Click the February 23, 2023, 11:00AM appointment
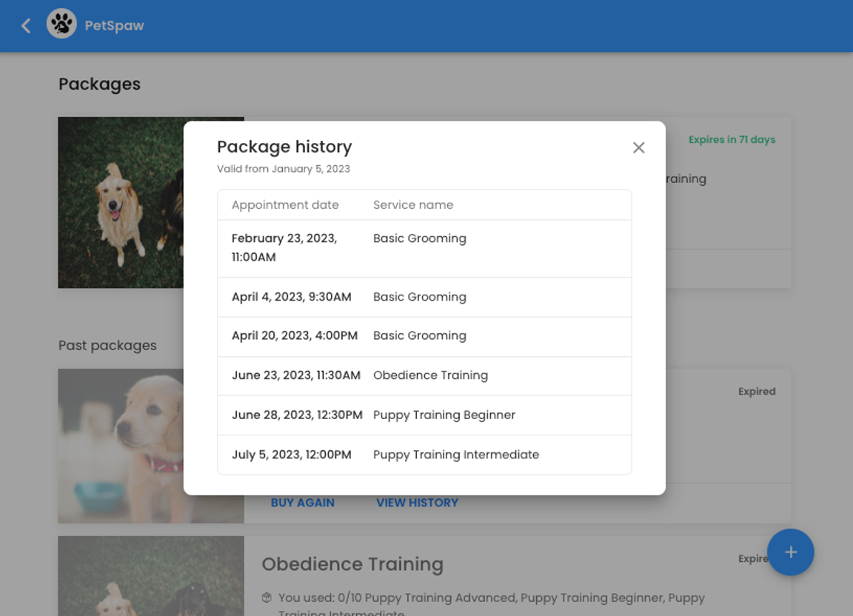 284,247
